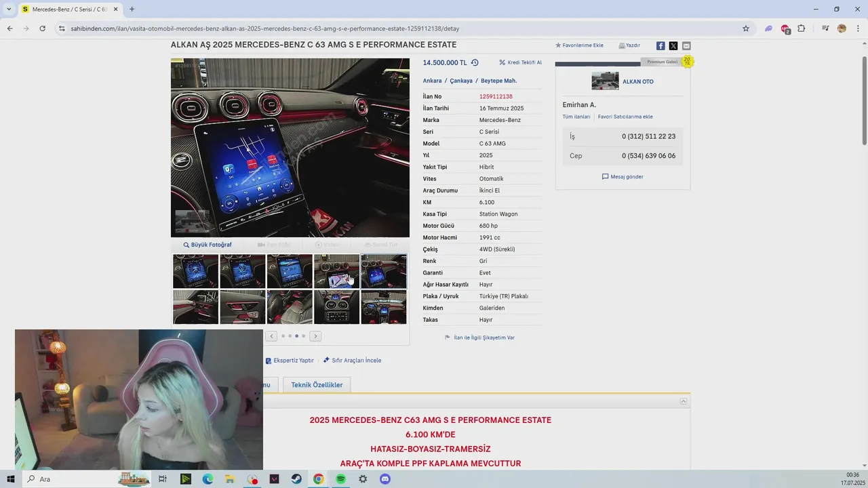View site information icon in address bar
The image size is (868, 488).
62,28
